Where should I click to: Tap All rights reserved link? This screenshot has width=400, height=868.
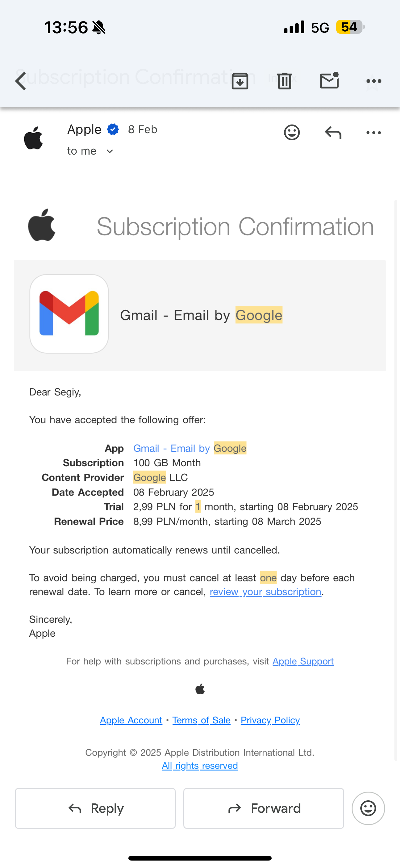200,766
